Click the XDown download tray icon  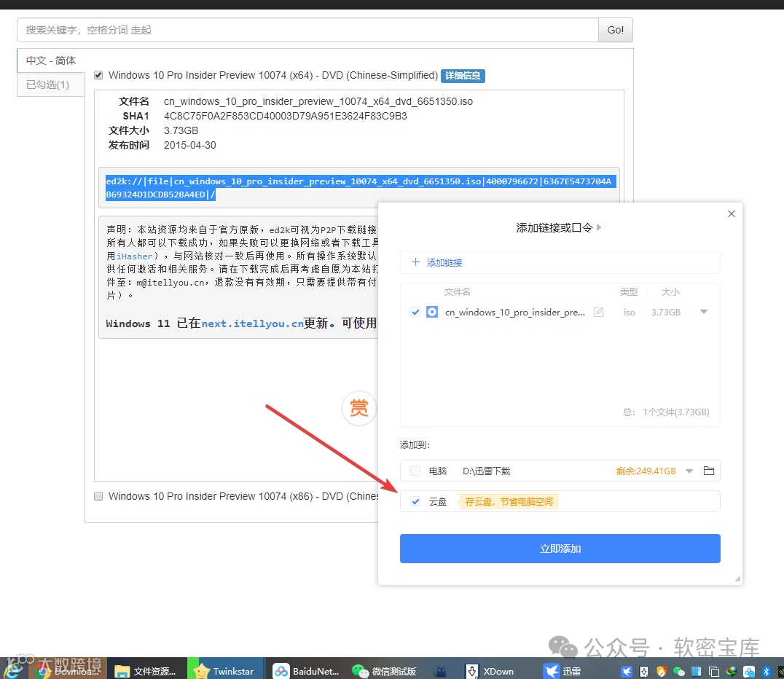coord(645,672)
